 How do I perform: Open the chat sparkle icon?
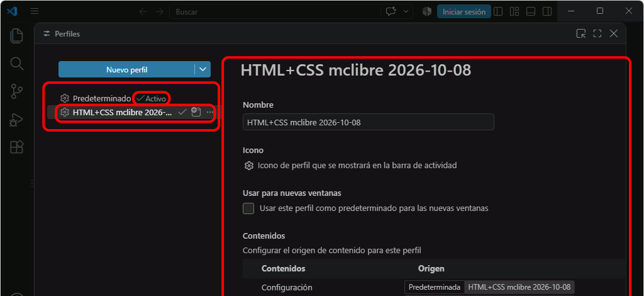[391, 11]
